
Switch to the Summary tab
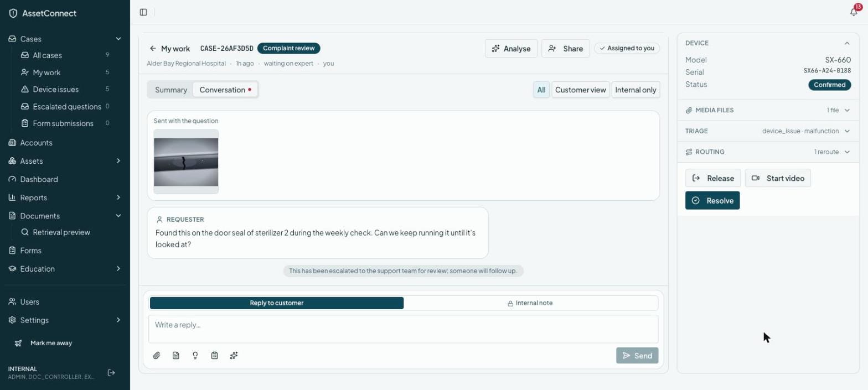coord(170,90)
